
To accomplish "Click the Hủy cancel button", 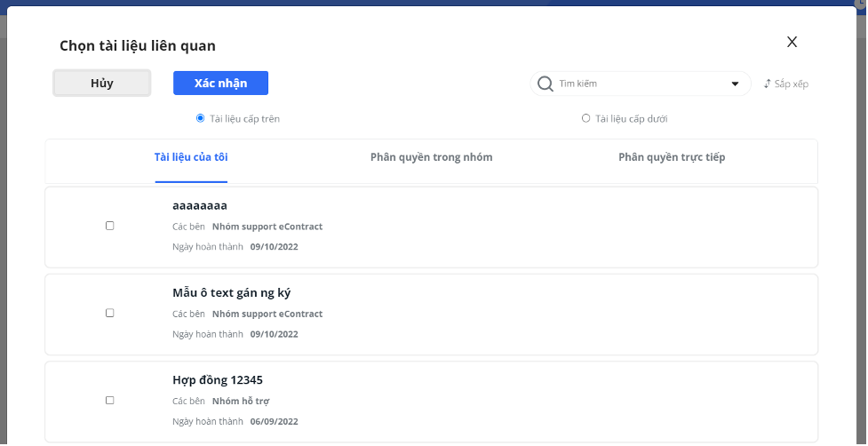I will click(x=102, y=83).
